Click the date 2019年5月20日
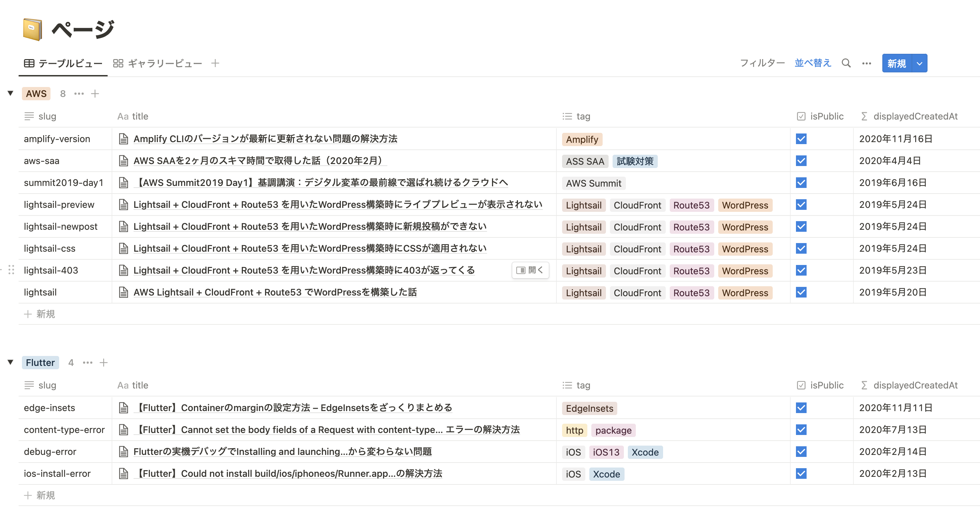 pyautogui.click(x=893, y=292)
